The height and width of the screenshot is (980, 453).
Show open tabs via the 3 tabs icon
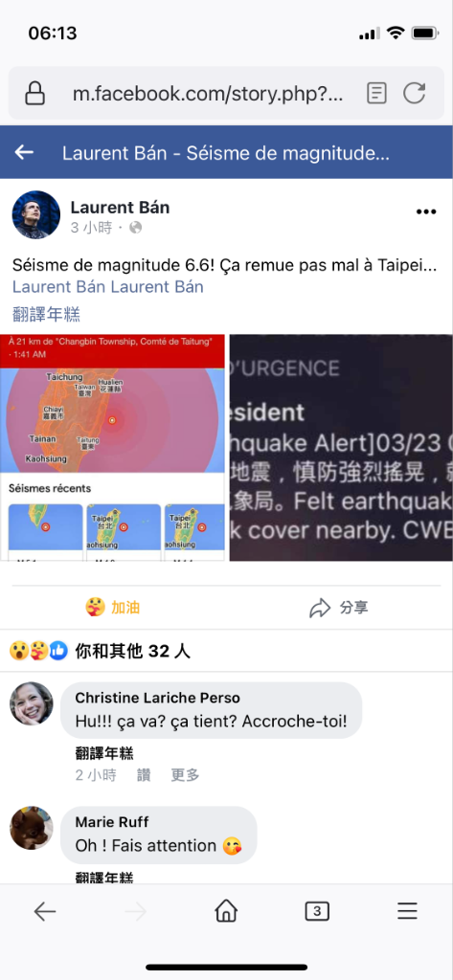tap(317, 911)
